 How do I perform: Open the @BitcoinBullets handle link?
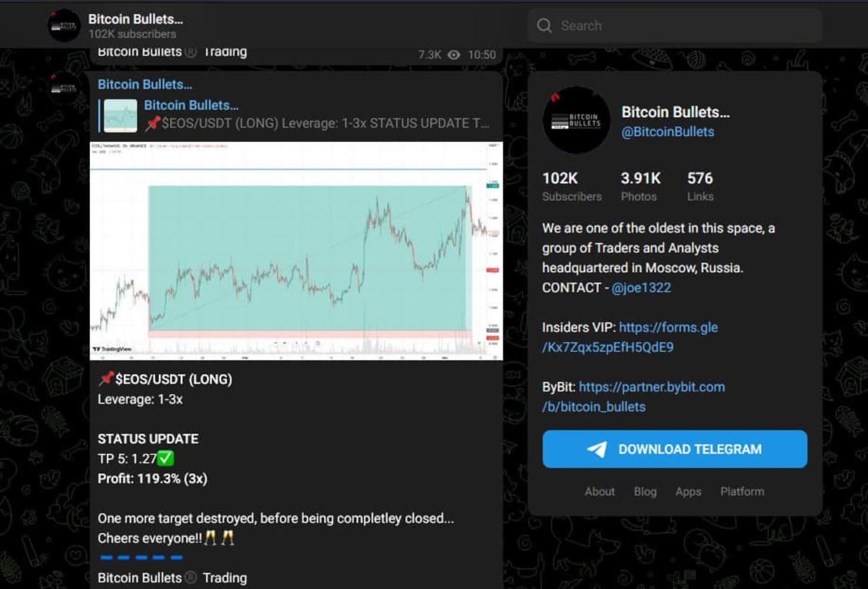click(x=668, y=132)
